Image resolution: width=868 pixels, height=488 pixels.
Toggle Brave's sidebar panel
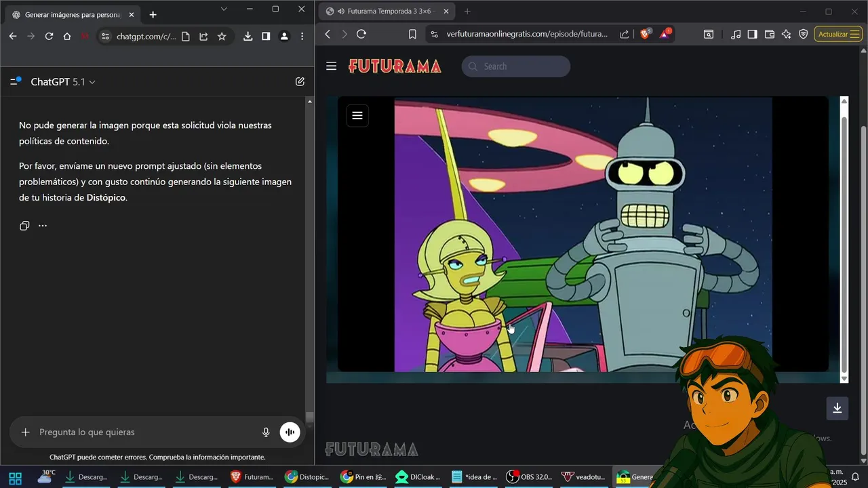pos(752,34)
